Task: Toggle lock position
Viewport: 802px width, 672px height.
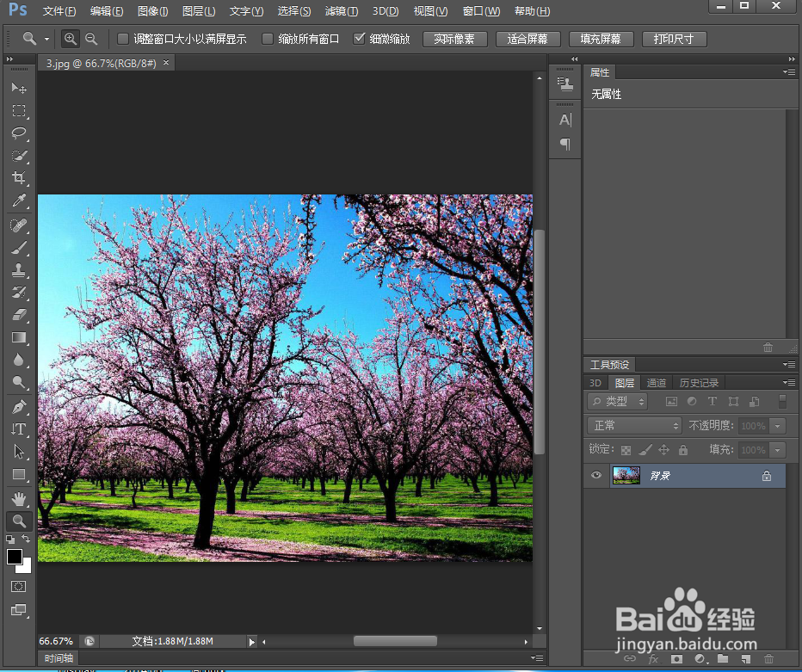Action: click(664, 449)
